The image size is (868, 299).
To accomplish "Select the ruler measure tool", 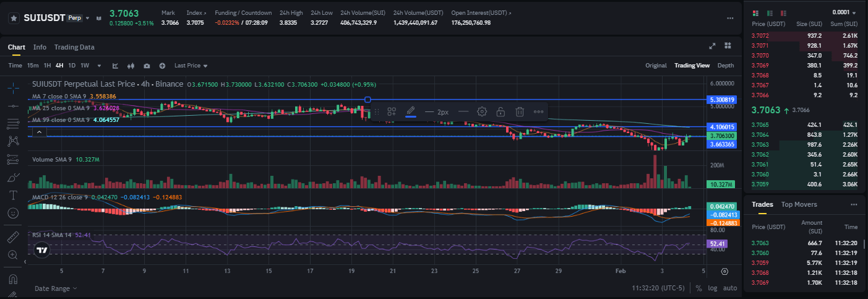I will pos(13,237).
